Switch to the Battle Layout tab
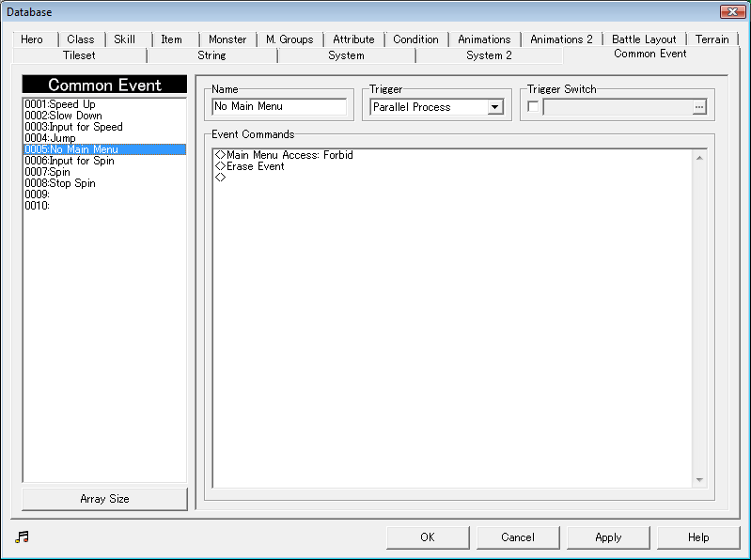 tap(644, 39)
